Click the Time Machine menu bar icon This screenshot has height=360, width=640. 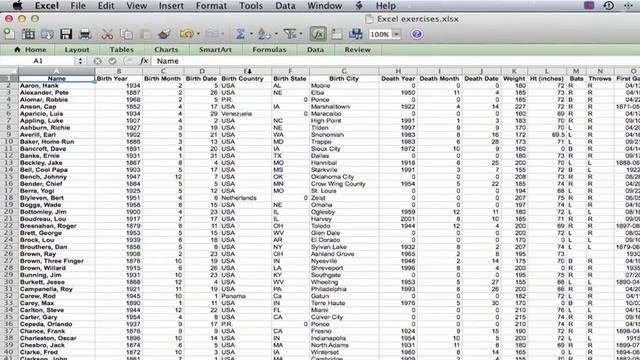click(609, 6)
